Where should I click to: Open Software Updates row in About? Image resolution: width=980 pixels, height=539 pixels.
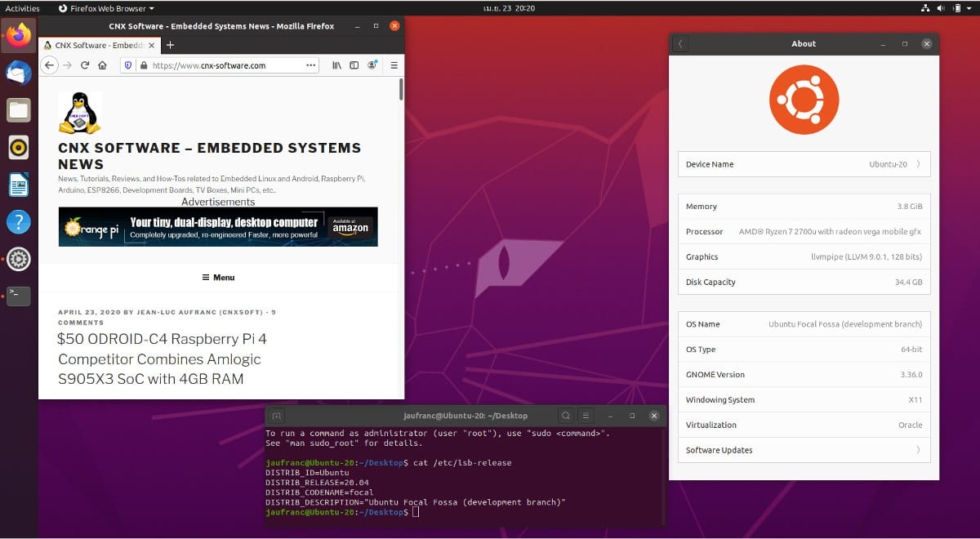pos(804,450)
